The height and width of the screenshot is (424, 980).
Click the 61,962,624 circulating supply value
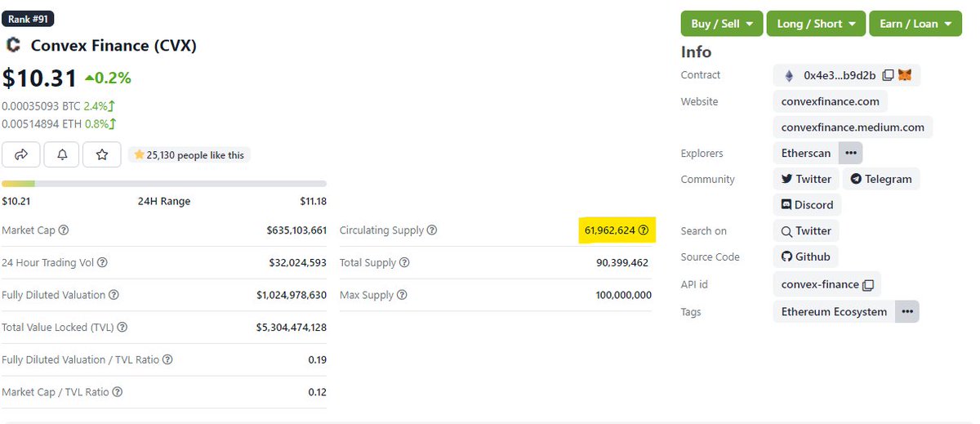610,230
